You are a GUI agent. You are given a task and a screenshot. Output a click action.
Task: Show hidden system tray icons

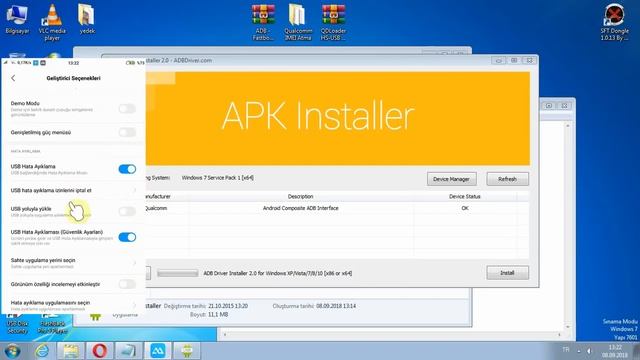[x=579, y=351]
